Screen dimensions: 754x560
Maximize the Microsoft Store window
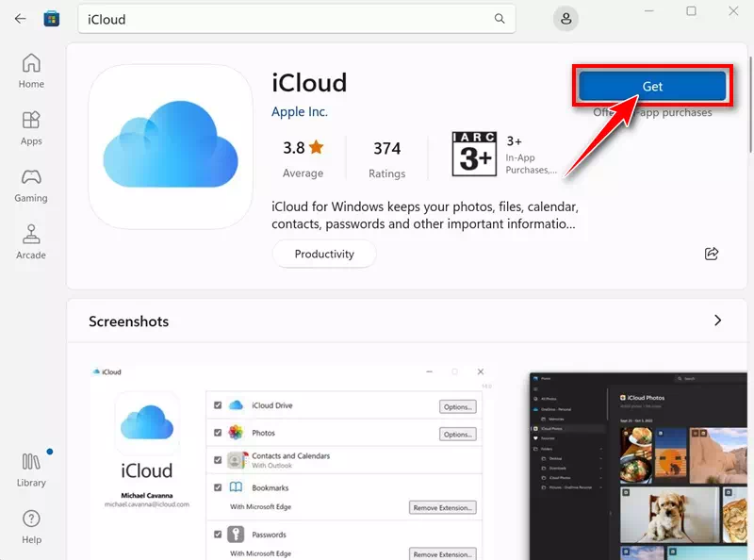(x=691, y=11)
